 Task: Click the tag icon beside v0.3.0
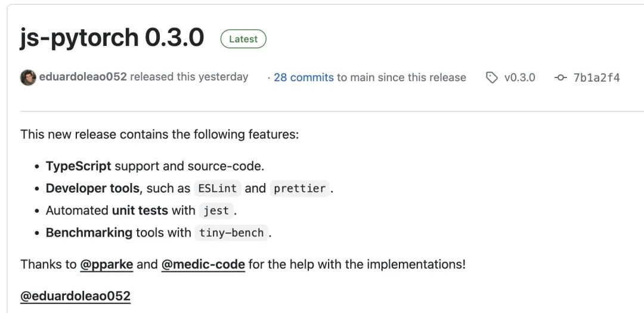[492, 78]
